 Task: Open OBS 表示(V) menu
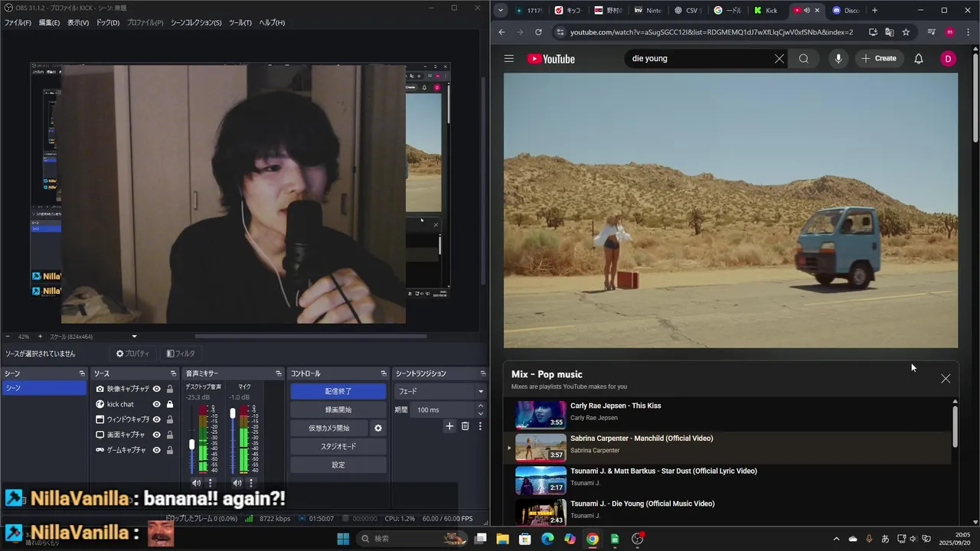tap(78, 23)
